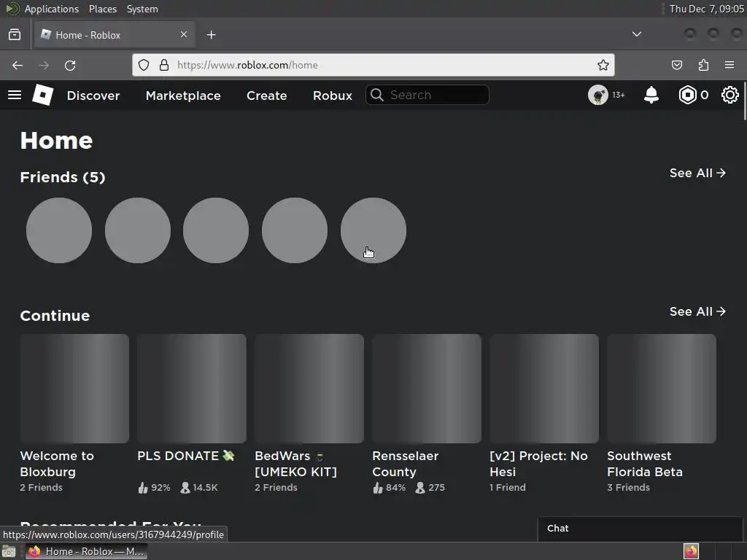
Task: Open the second friend avatar
Action: (138, 230)
